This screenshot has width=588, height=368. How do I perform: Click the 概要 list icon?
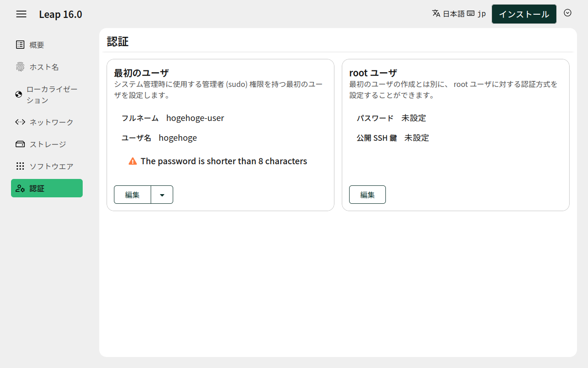click(x=20, y=45)
